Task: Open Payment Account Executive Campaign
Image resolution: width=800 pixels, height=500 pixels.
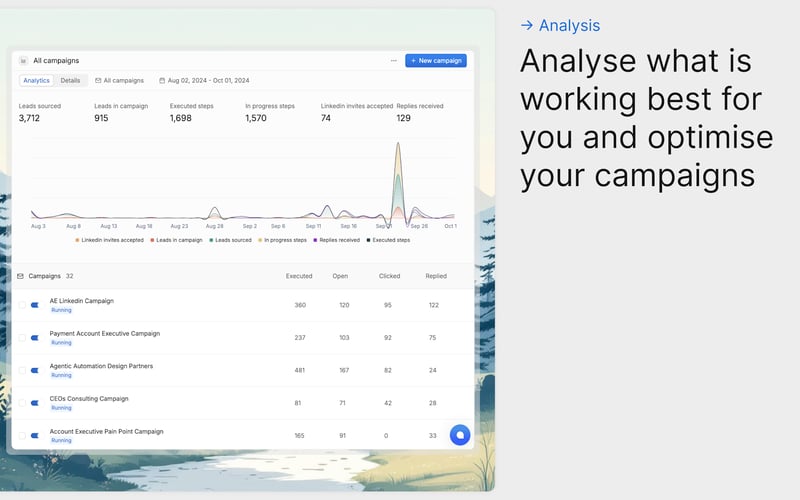Action: click(x=105, y=334)
